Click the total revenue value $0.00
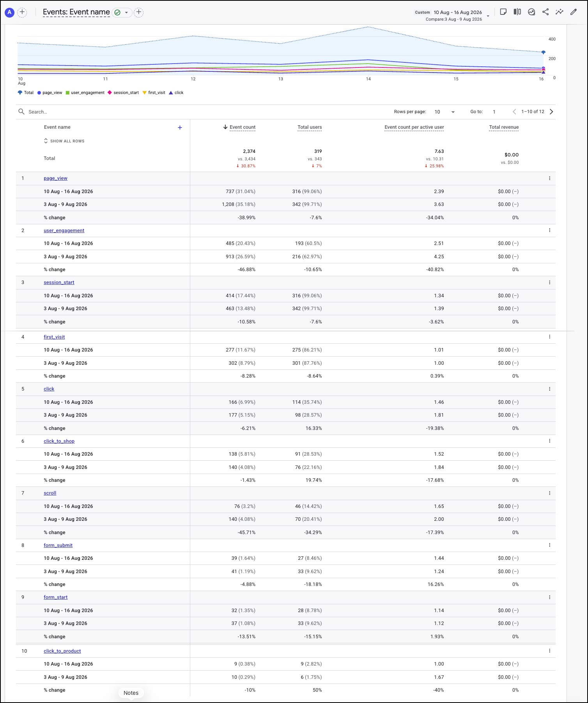Screen dimensions: 588x703 pos(512,155)
